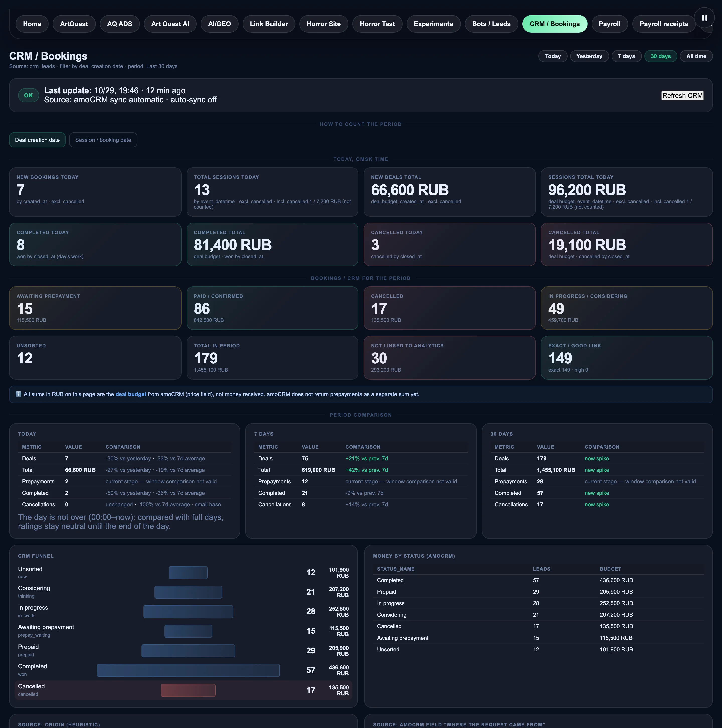
Task: Click the Completed funnel bar
Action: [188, 670]
